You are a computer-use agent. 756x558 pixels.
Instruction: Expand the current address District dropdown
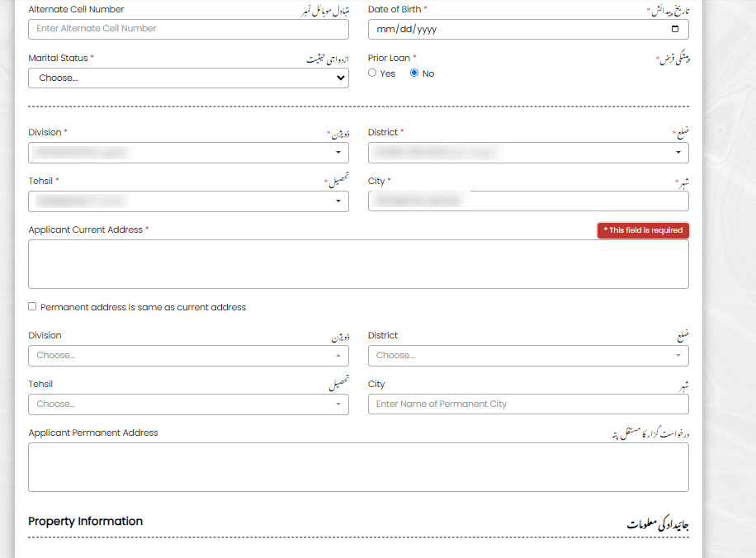[528, 153]
